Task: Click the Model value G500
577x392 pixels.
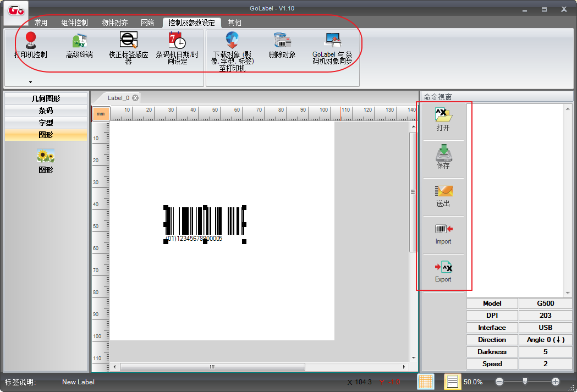Action: [545, 303]
